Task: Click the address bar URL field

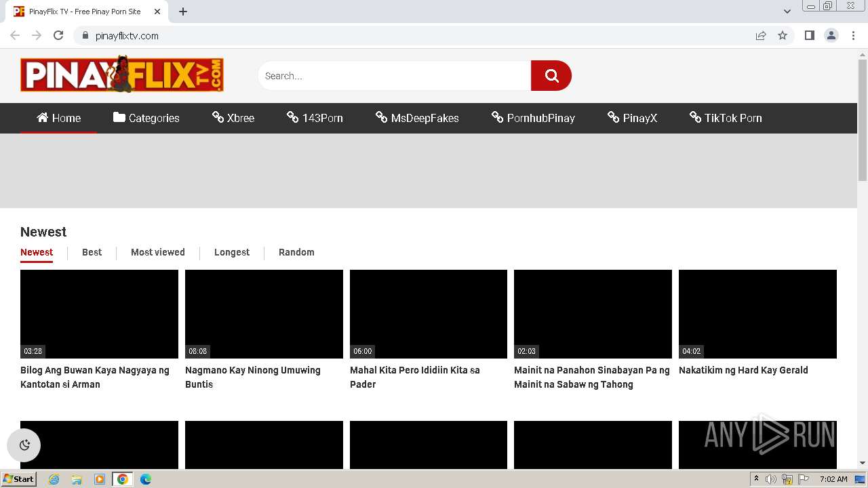Action: [x=414, y=36]
